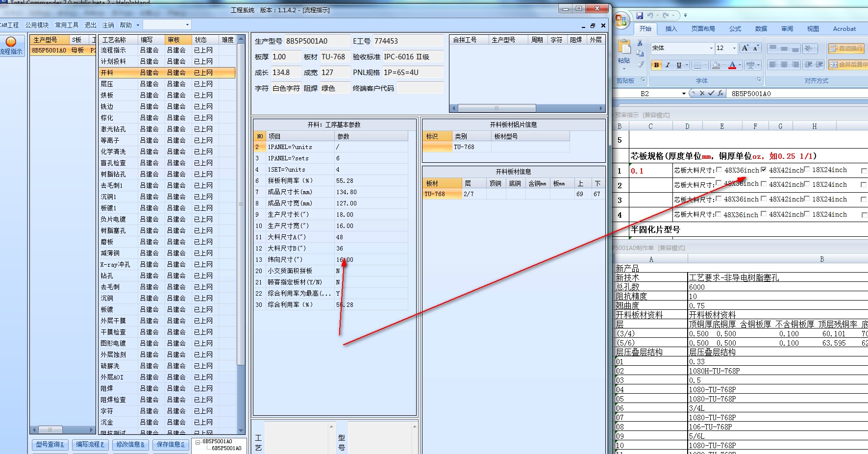Click the 保存信息 button

[x=171, y=444]
